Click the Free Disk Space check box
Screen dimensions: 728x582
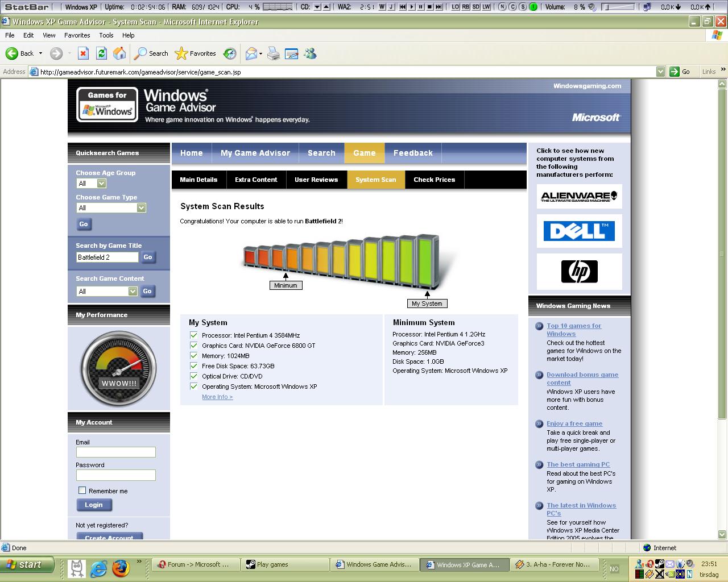(193, 366)
